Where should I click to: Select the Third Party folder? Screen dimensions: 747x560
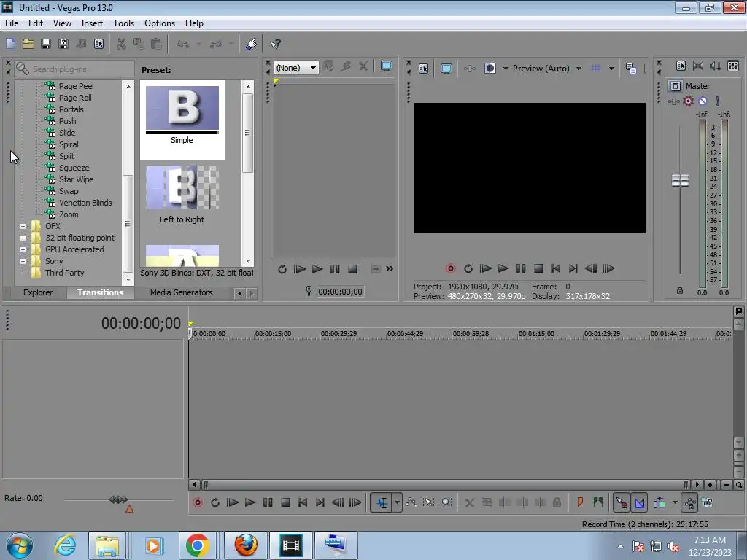click(64, 273)
